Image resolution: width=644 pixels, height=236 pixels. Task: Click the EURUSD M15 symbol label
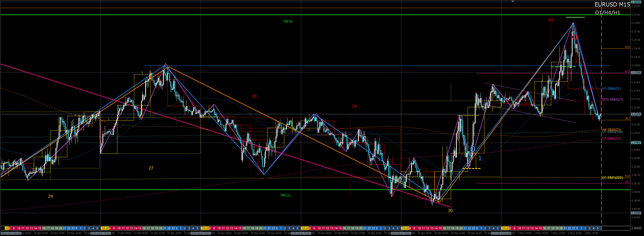click(612, 5)
